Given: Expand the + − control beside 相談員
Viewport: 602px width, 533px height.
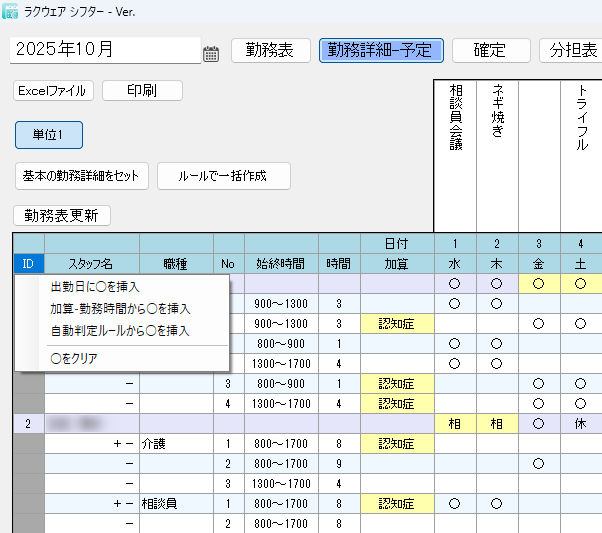Looking at the screenshot, I should (124, 504).
